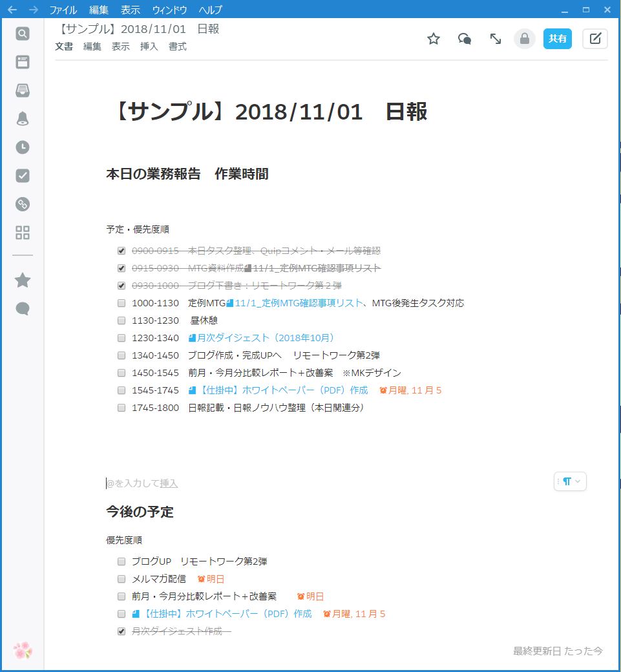Check the メルマガ配信 checkbox

pyautogui.click(x=121, y=579)
